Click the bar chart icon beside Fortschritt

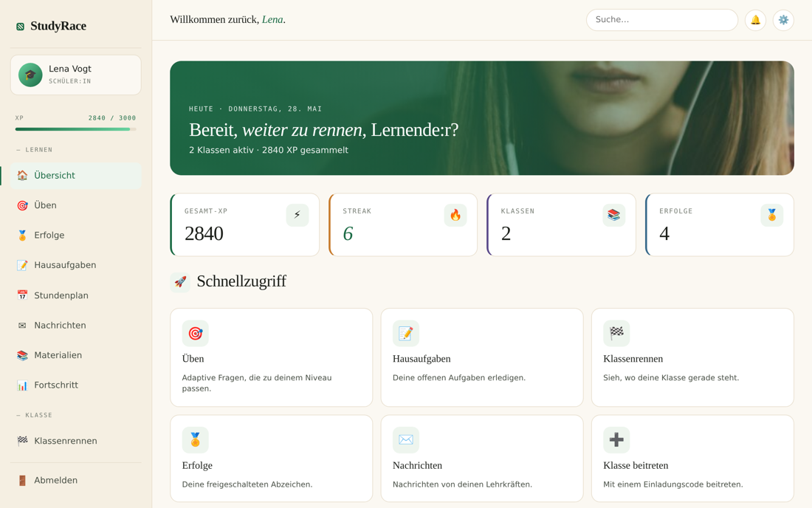tap(22, 385)
